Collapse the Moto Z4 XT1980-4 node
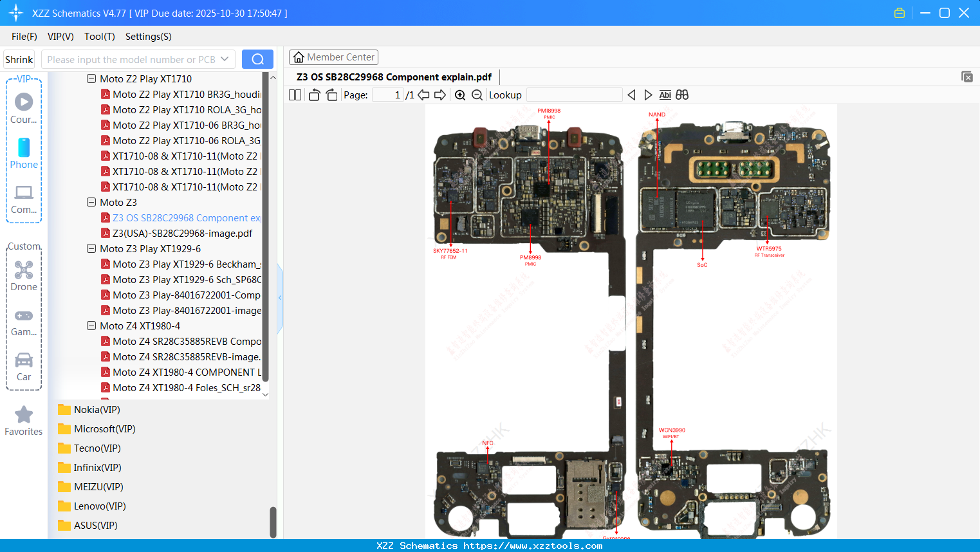Image resolution: width=980 pixels, height=552 pixels. pyautogui.click(x=91, y=326)
